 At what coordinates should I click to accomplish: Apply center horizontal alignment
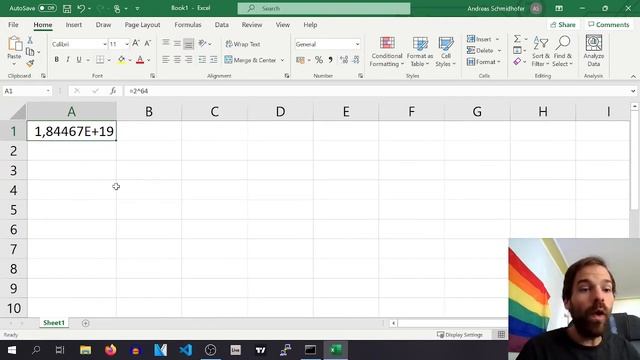[177, 60]
